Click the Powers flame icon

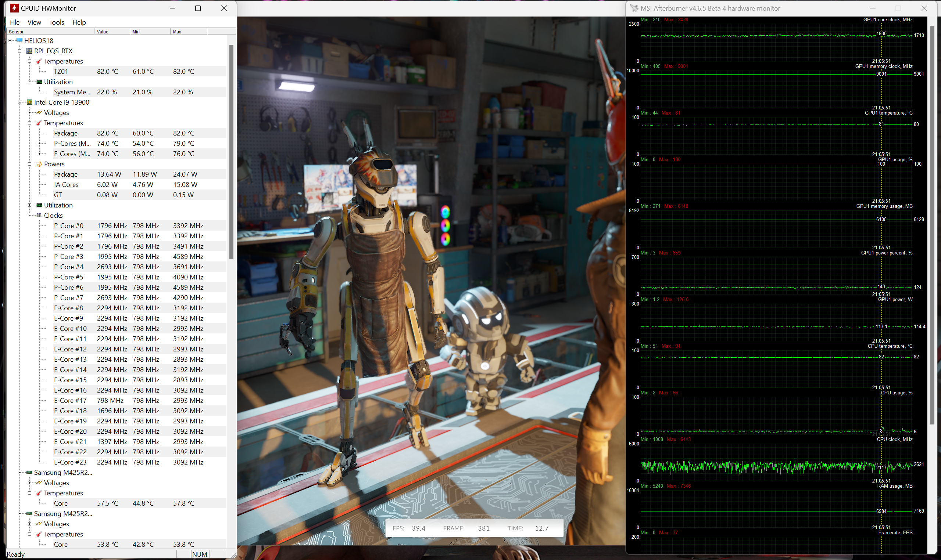[x=39, y=164]
